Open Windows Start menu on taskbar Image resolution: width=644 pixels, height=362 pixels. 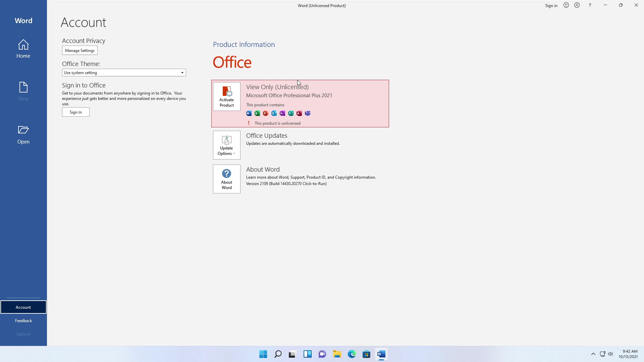(263, 354)
